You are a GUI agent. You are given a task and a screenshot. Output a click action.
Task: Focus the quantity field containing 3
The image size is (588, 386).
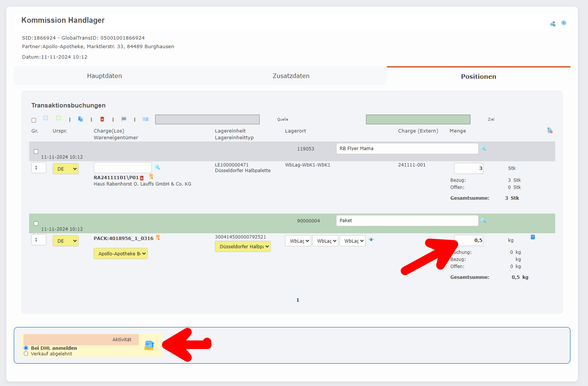[x=469, y=168]
